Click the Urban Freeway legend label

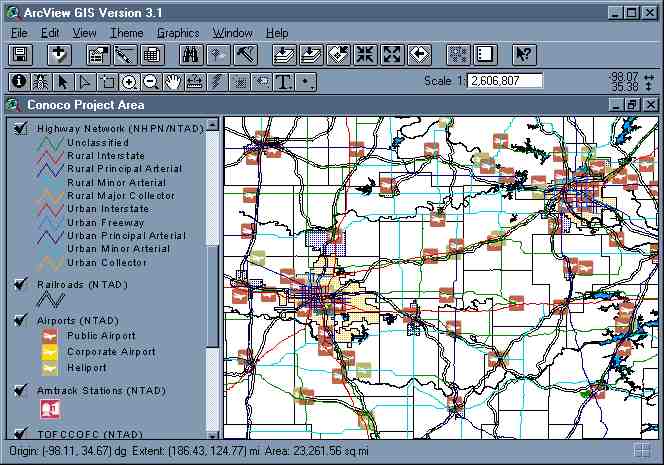[x=105, y=222]
